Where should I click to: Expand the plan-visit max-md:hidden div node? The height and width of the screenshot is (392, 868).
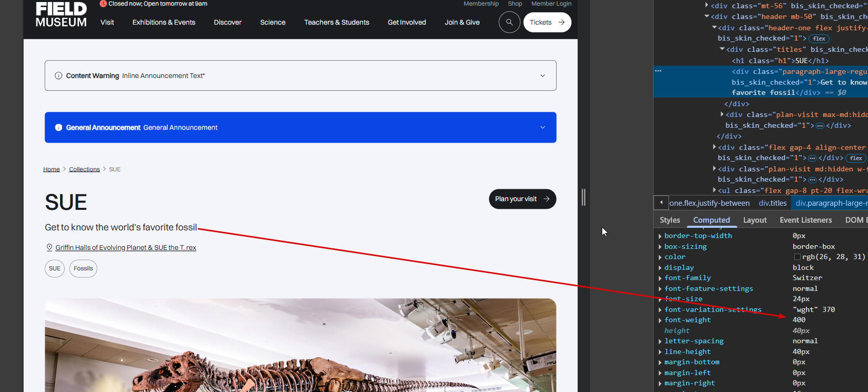[x=722, y=114]
